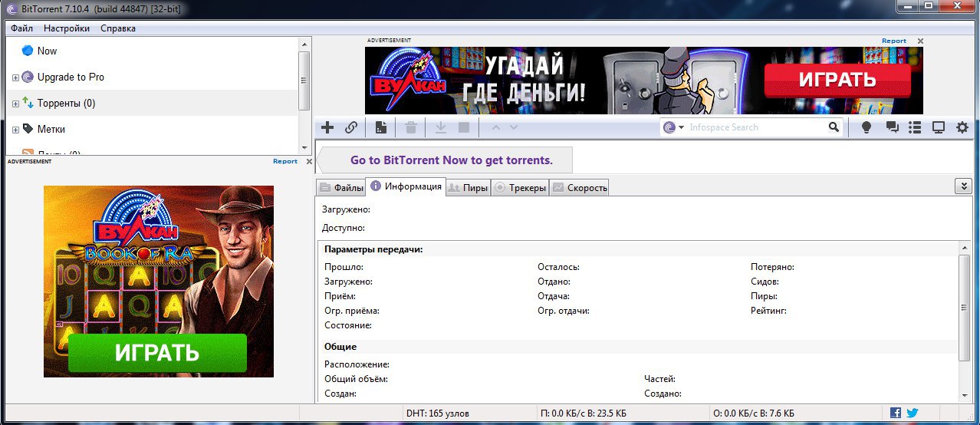Click the list view icon in toolbar
980x425 pixels.
(915, 127)
